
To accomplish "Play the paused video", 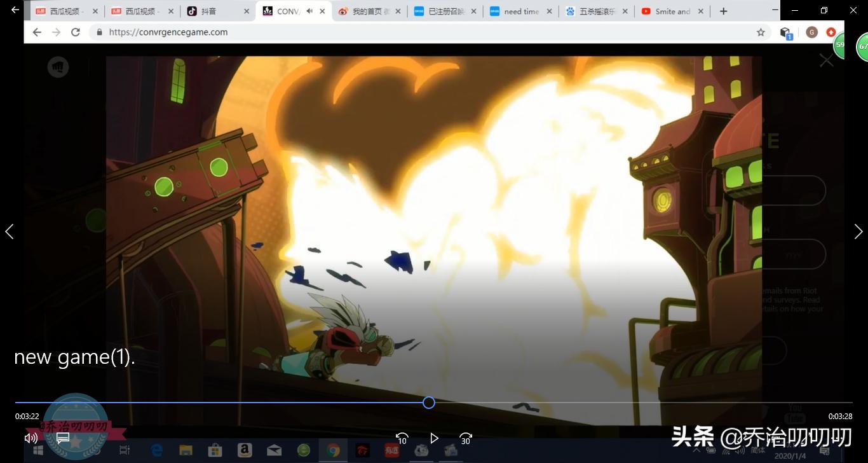I will tap(434, 438).
